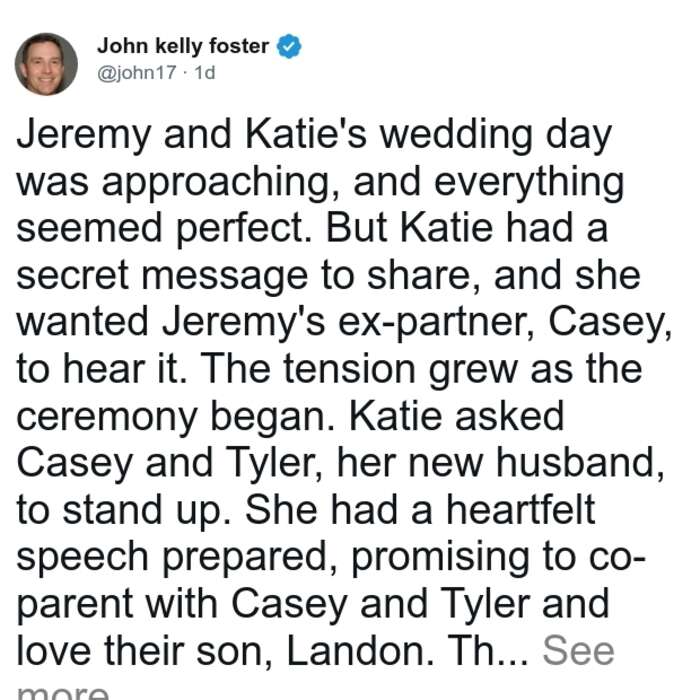Viewport: 700px width, 700px height.
Task: Open John kelly foster's profile photo
Action: pos(46,64)
